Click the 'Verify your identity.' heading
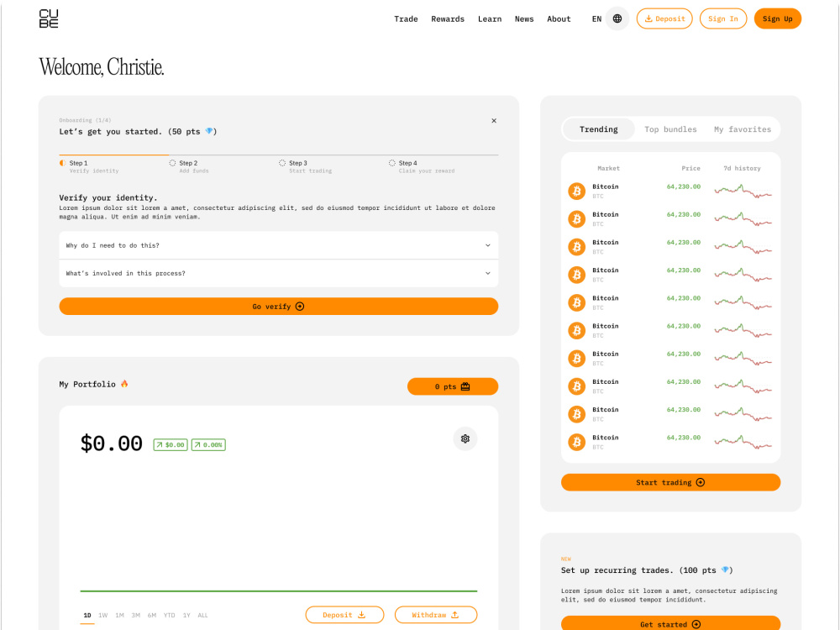This screenshot has height=630, width=840. (108, 197)
